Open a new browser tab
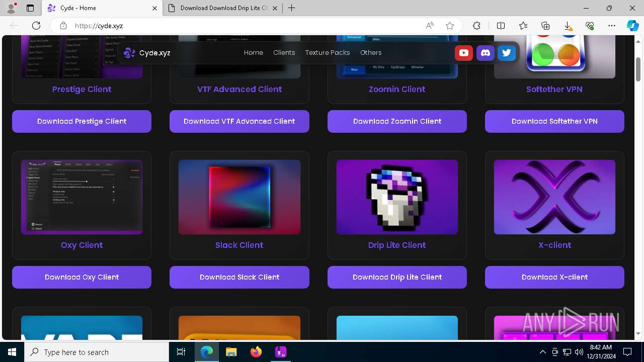This screenshot has height=362, width=644. (x=292, y=8)
